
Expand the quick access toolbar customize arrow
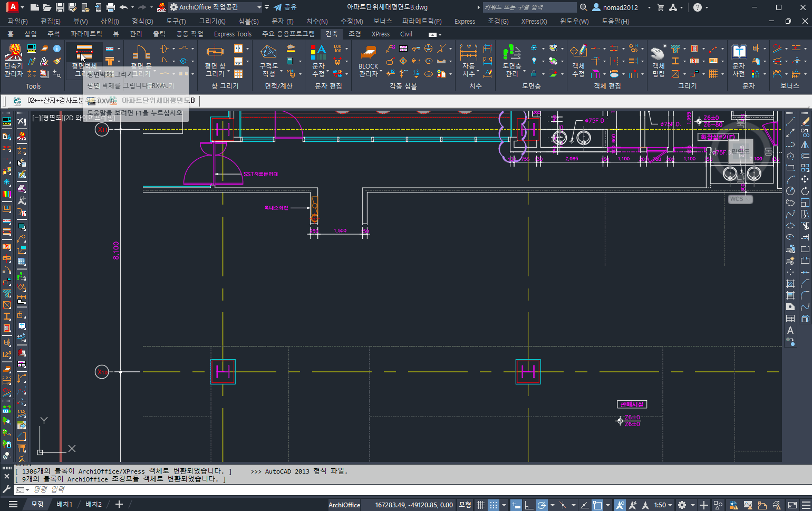[x=267, y=7]
